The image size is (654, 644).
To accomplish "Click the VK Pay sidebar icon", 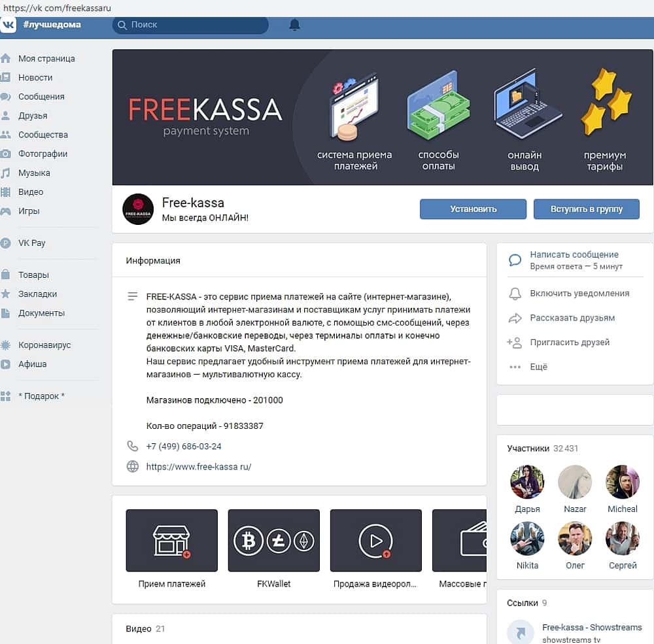I will pyautogui.click(x=5, y=243).
